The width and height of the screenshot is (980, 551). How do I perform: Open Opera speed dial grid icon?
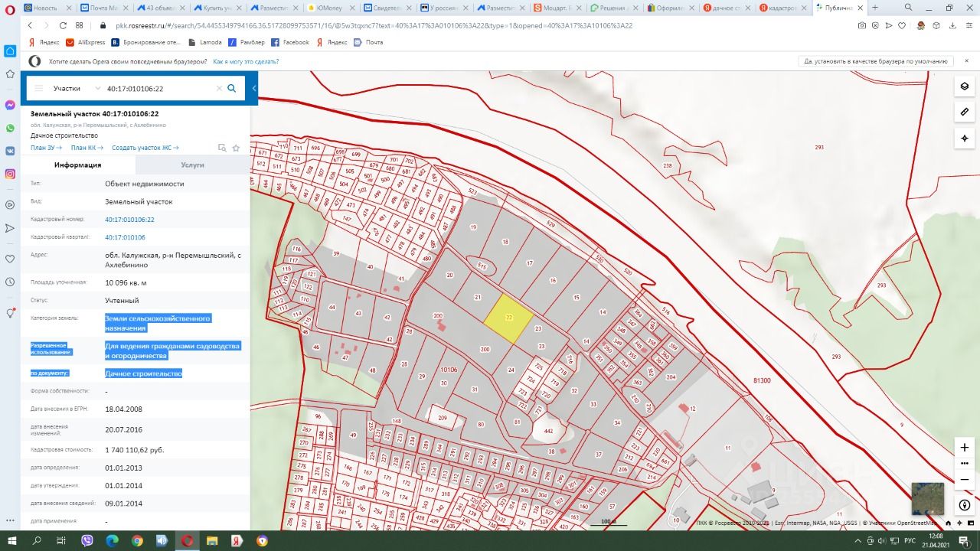pos(80,25)
